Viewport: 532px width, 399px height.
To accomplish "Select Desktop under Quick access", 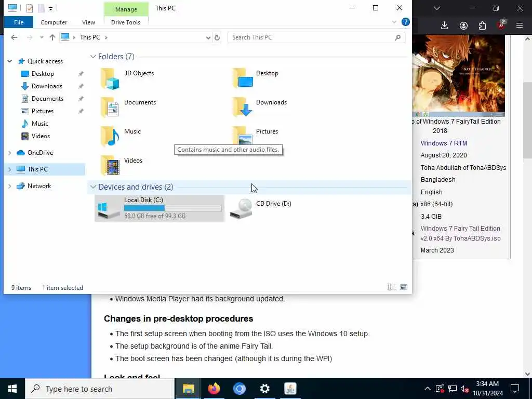I will point(43,74).
